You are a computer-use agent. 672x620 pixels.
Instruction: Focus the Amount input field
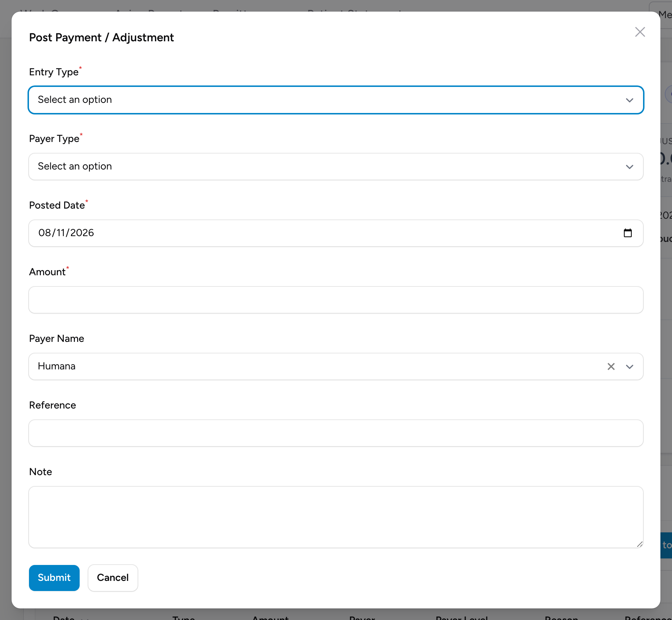click(x=336, y=300)
